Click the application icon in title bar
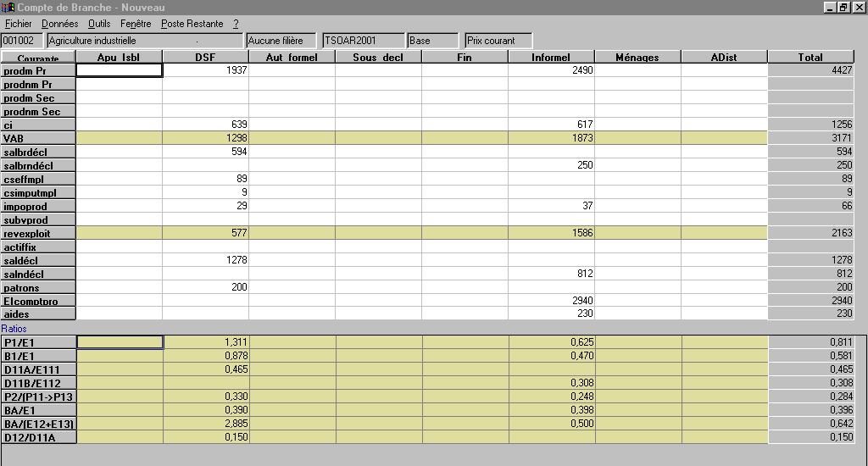 (8, 7)
